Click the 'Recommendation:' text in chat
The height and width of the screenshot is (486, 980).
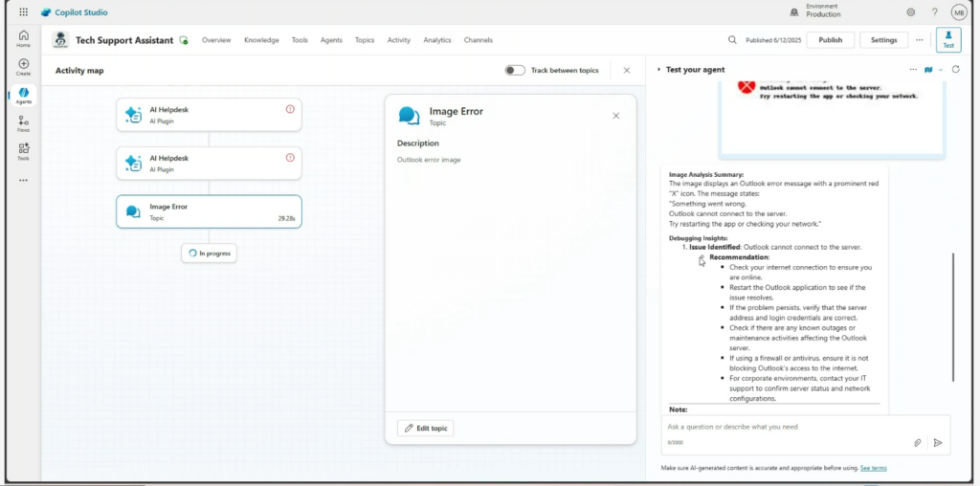pyautogui.click(x=740, y=257)
